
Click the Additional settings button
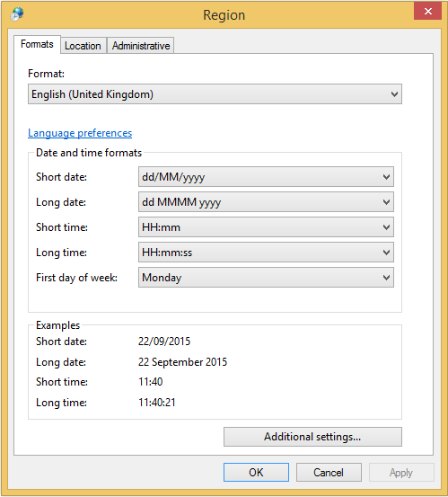click(312, 437)
